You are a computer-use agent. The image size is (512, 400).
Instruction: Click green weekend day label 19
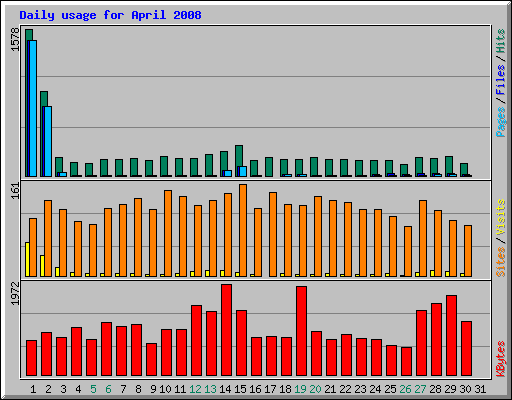[300, 389]
